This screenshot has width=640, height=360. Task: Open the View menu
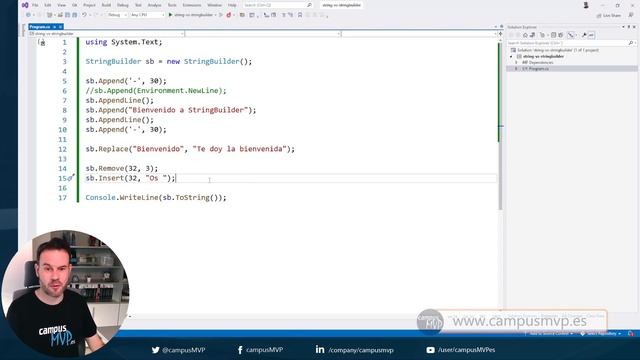tap(61, 5)
